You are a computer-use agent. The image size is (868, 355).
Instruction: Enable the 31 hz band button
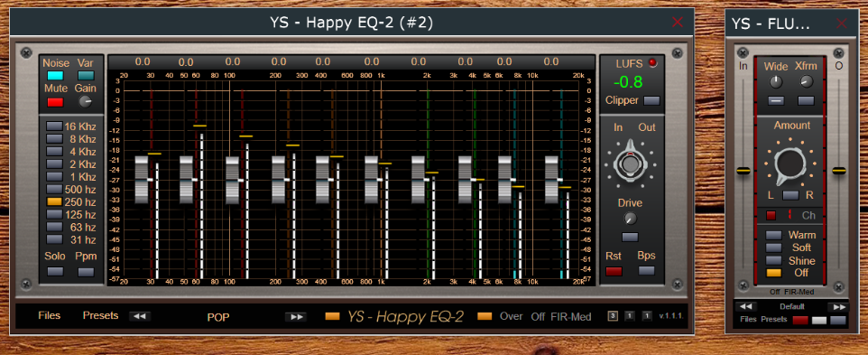[54, 239]
